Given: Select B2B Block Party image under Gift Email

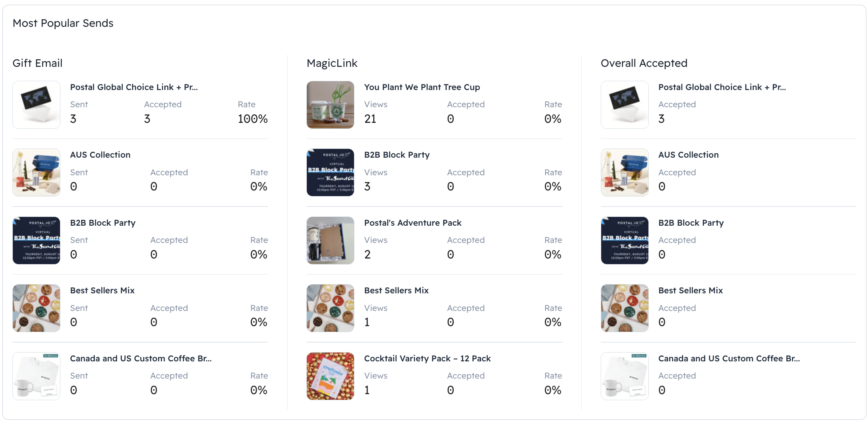Looking at the screenshot, I should [x=36, y=241].
